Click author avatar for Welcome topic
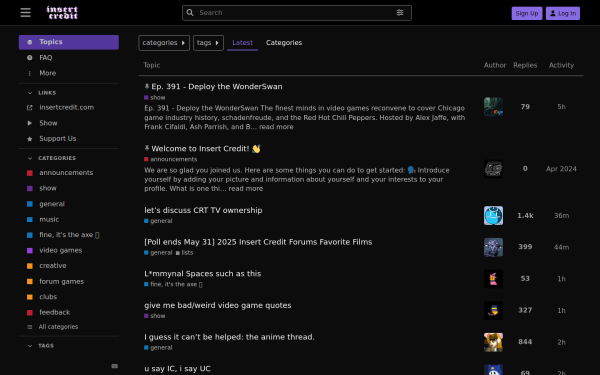Image resolution: width=600 pixels, height=375 pixels. [x=493, y=169]
